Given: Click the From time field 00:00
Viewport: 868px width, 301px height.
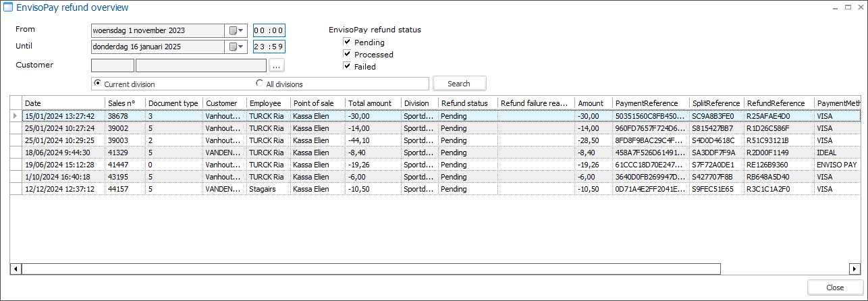Looking at the screenshot, I should pos(269,30).
